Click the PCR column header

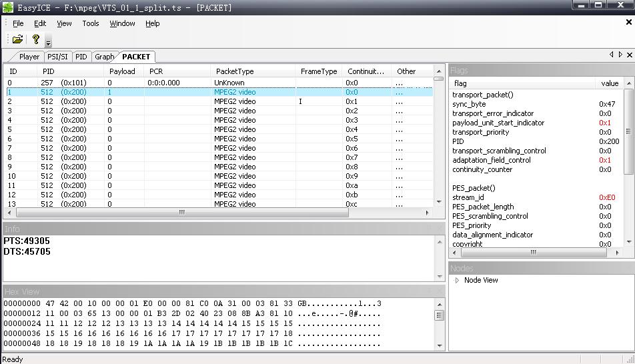[177, 71]
